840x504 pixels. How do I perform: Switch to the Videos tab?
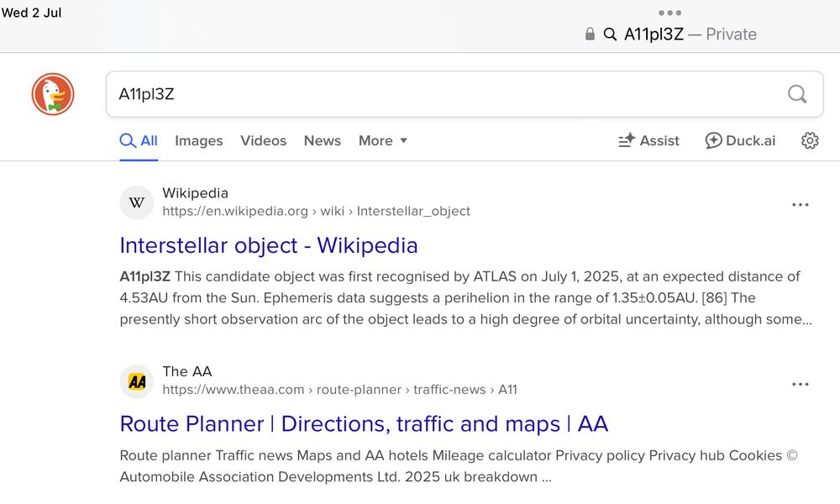pyautogui.click(x=263, y=140)
